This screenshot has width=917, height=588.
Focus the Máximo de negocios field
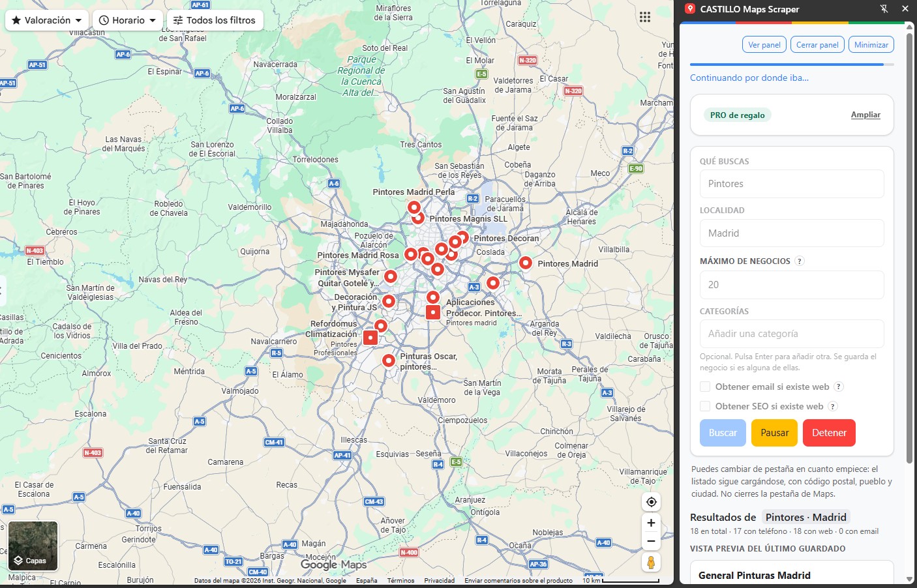pos(792,285)
